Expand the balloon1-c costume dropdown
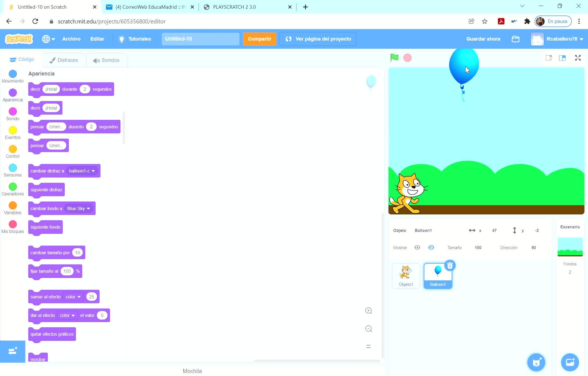 click(x=93, y=171)
